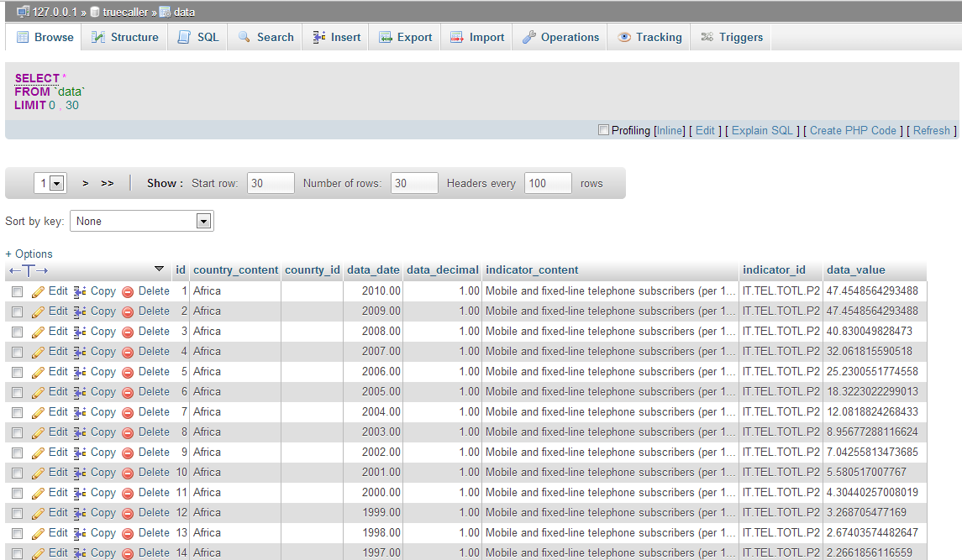
Task: Enable the Profiling checkbox
Action: tap(604, 130)
